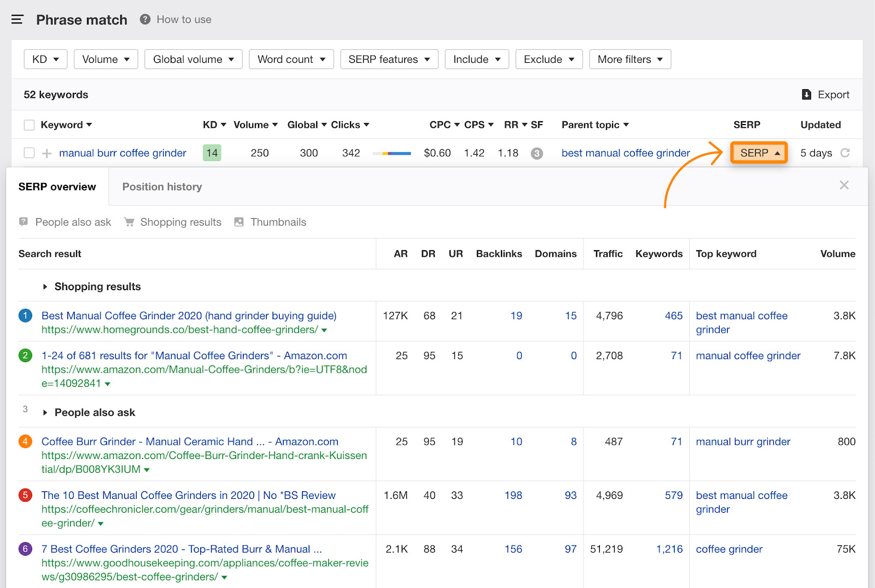Click the clicks distribution color bar

392,154
